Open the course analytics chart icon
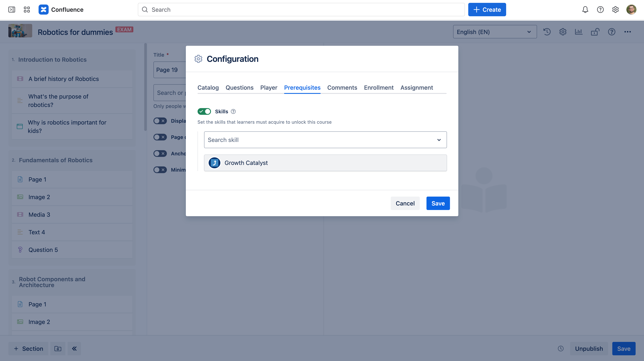Viewport: 644px width, 361px height. pyautogui.click(x=578, y=32)
